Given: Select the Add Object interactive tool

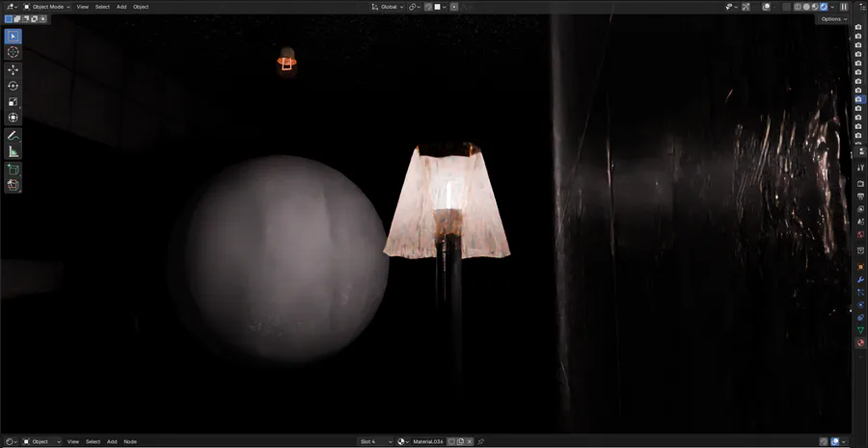Looking at the screenshot, I should pos(14,185).
